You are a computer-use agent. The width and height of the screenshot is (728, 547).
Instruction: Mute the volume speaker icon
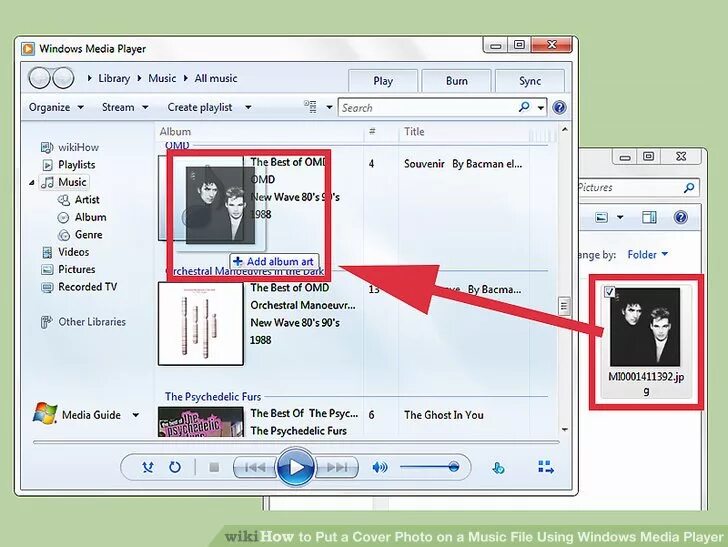[x=379, y=467]
